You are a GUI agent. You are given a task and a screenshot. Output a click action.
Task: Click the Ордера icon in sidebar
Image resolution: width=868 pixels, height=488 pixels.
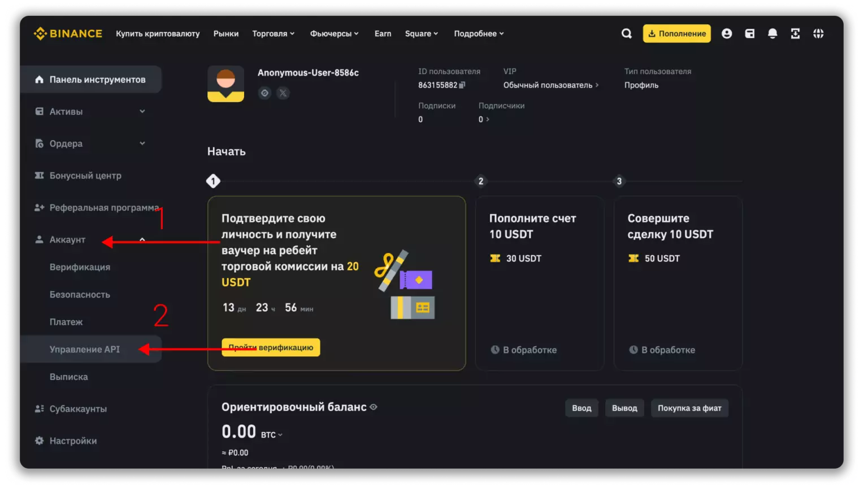(x=39, y=143)
